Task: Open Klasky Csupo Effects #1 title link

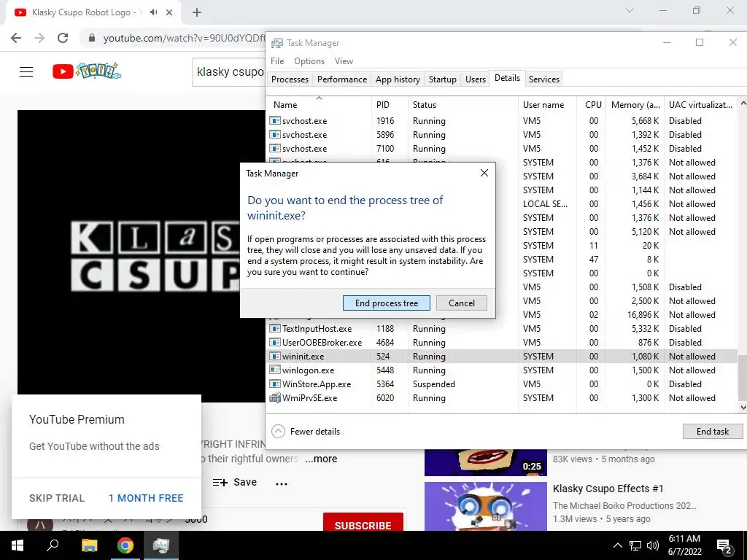Action: click(608, 489)
